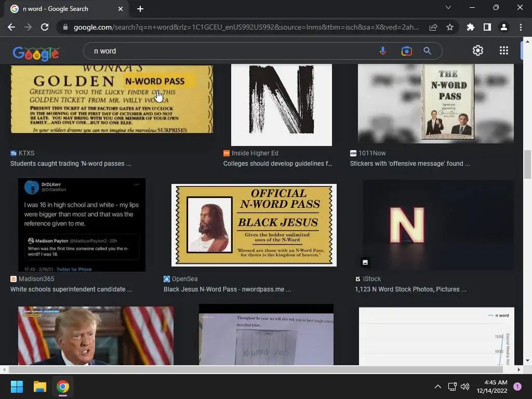This screenshot has width=532, height=399.
Task: Click the vertical scrollbar up arrow
Action: (527, 42)
